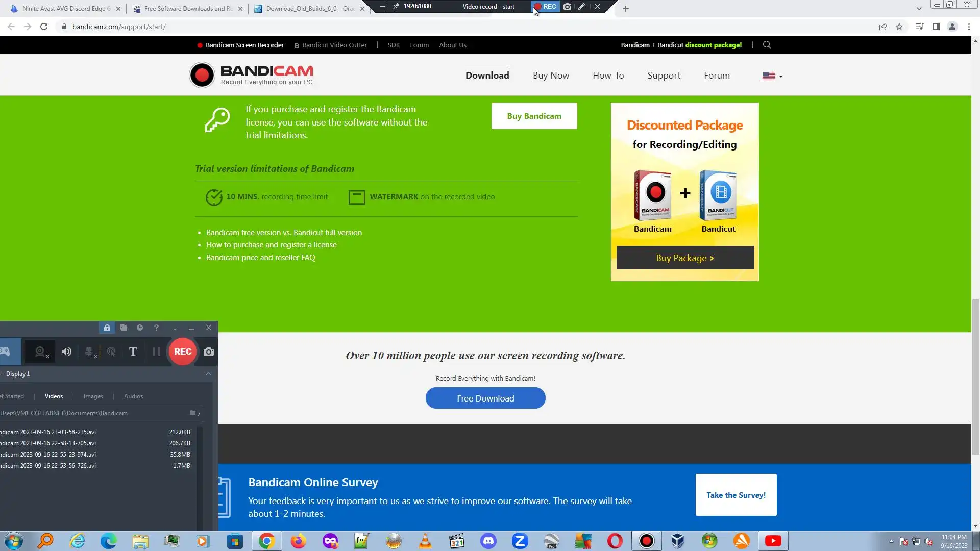
Task: Click the text overlay T icon
Action: (133, 352)
